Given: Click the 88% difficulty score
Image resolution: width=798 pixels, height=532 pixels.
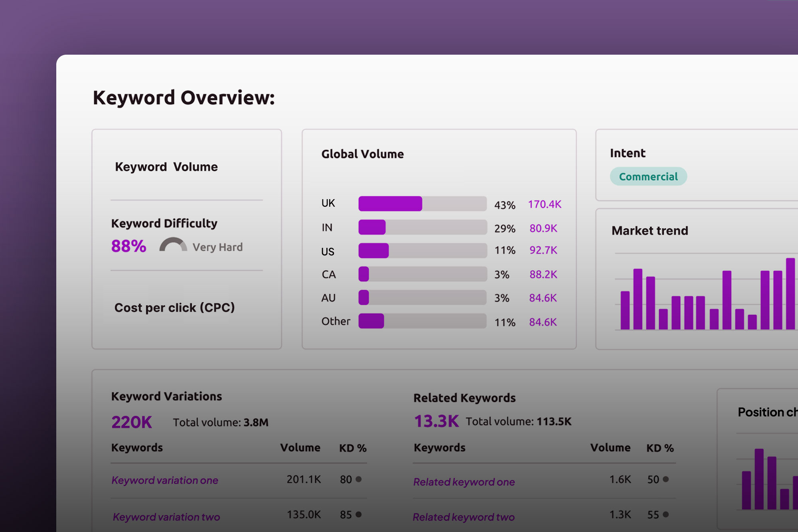Looking at the screenshot, I should coord(128,246).
